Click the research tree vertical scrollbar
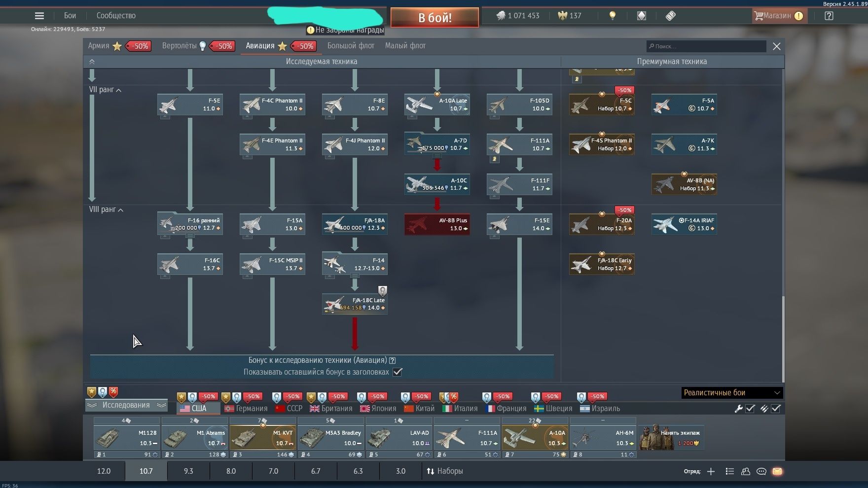The height and width of the screenshot is (488, 868). point(783,339)
